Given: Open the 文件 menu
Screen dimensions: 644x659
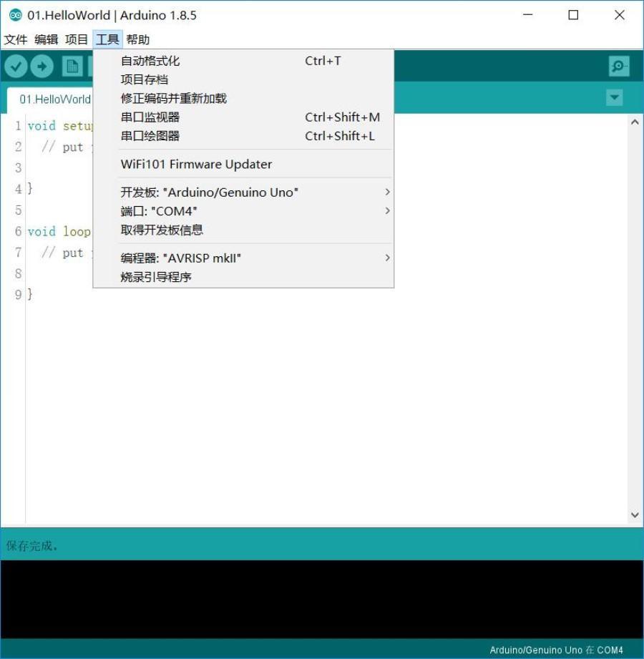Looking at the screenshot, I should [x=16, y=39].
